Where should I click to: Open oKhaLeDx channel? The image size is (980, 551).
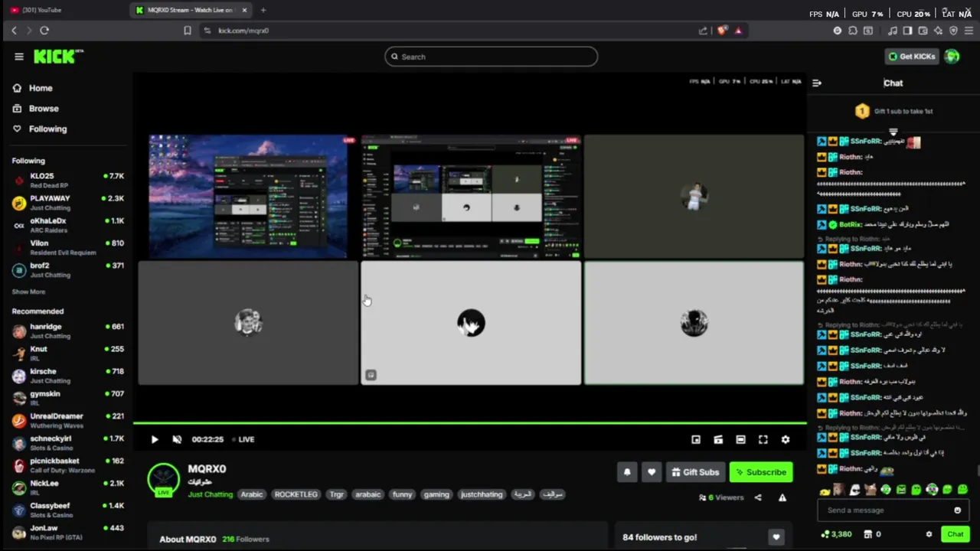tap(67, 225)
